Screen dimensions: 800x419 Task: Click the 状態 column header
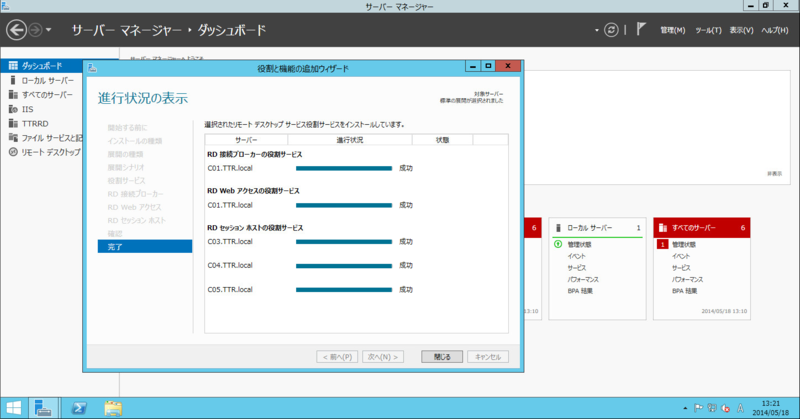(x=442, y=140)
